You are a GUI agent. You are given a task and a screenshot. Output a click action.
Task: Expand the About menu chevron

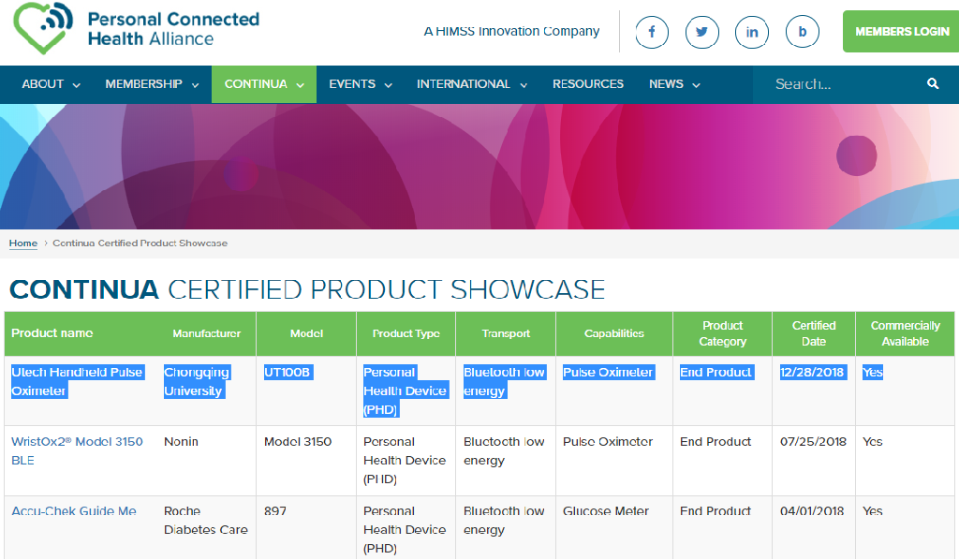tap(77, 85)
